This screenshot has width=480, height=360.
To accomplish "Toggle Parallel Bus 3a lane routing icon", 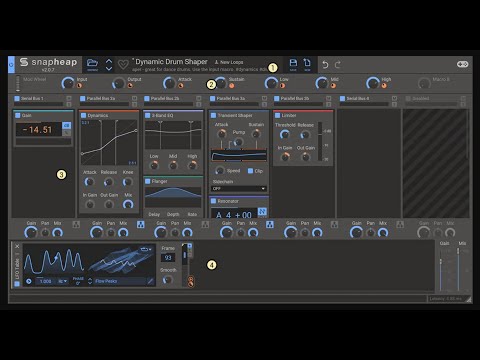I will click(x=270, y=224).
